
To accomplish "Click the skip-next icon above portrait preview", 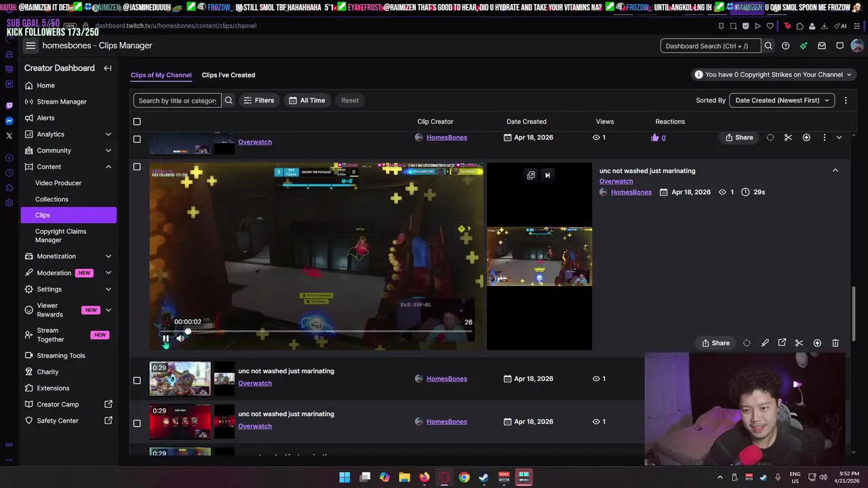I will click(x=547, y=175).
